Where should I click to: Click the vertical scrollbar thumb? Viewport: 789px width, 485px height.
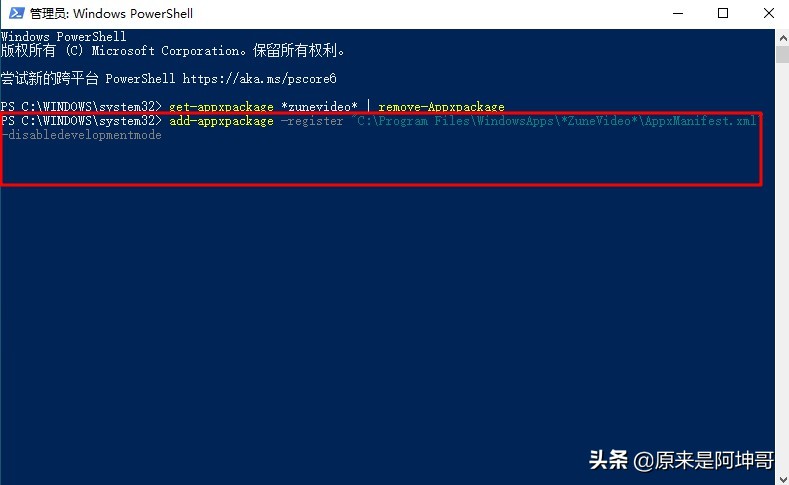[x=782, y=54]
